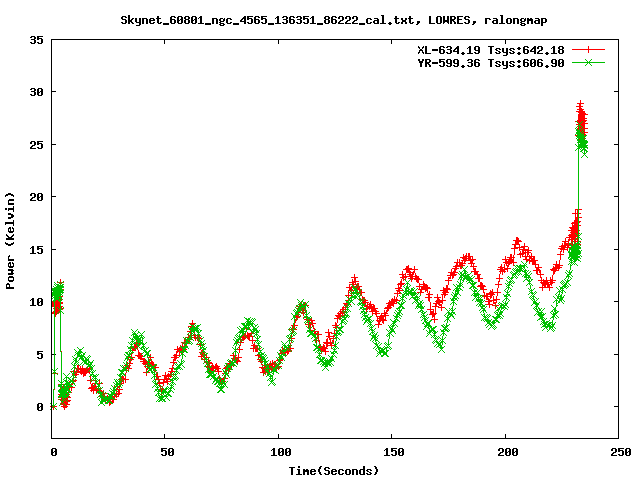Image resolution: width=640 pixels, height=480 pixels.
Task: Click the y-axis tick label 25
Action: click(36, 145)
